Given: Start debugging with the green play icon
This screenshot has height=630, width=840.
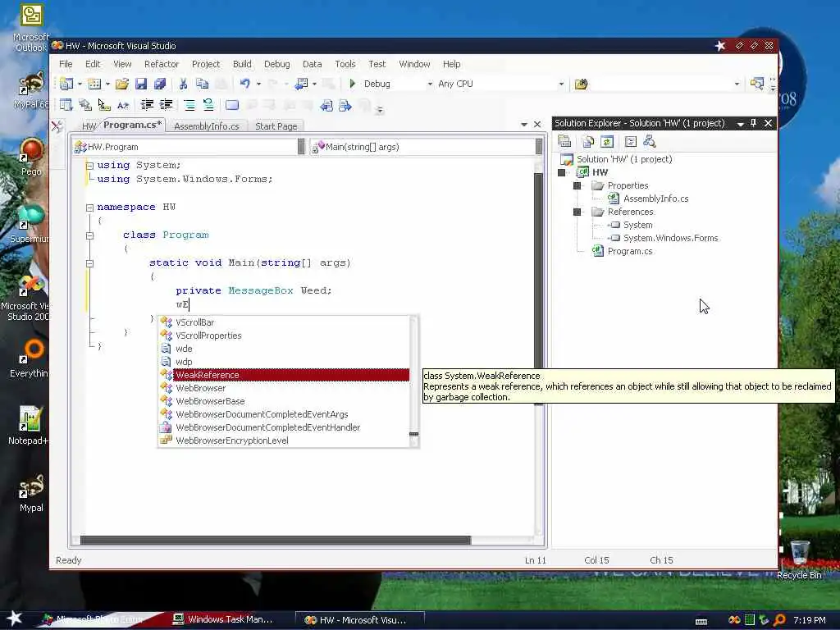Looking at the screenshot, I should pyautogui.click(x=353, y=84).
